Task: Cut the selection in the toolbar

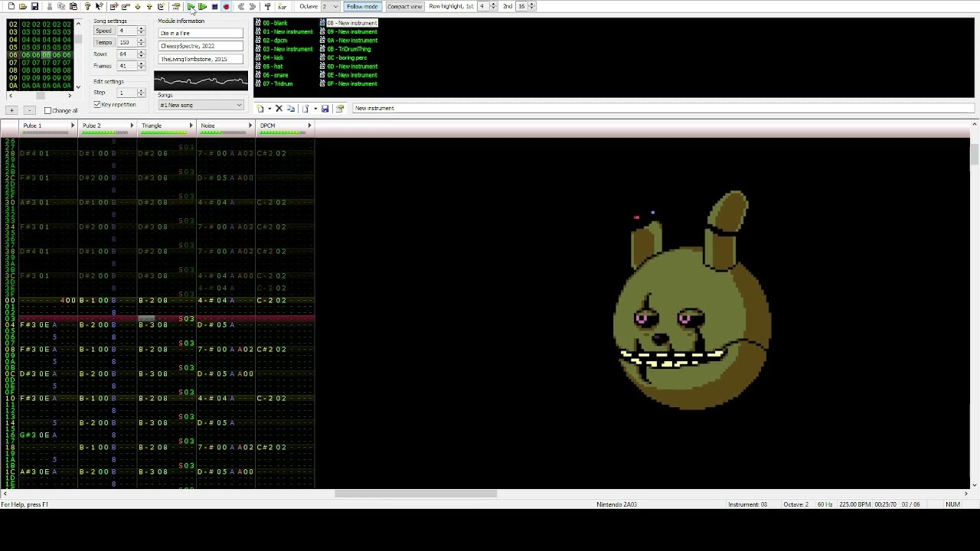Action: [50, 6]
